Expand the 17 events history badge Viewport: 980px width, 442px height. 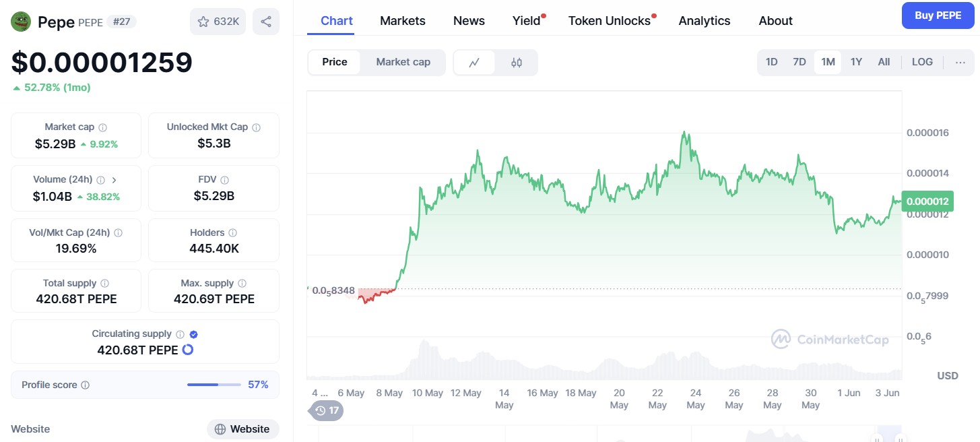(x=326, y=410)
